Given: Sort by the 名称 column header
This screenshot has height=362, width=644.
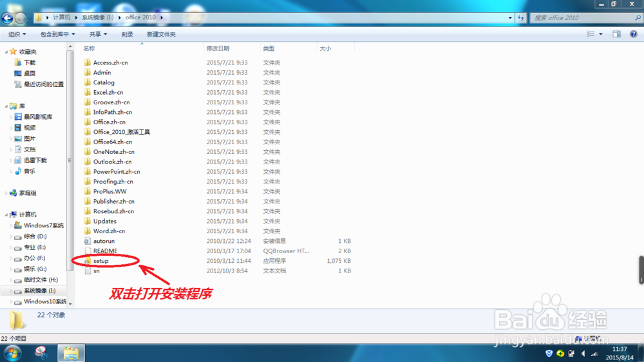Looking at the screenshot, I should tap(89, 48).
